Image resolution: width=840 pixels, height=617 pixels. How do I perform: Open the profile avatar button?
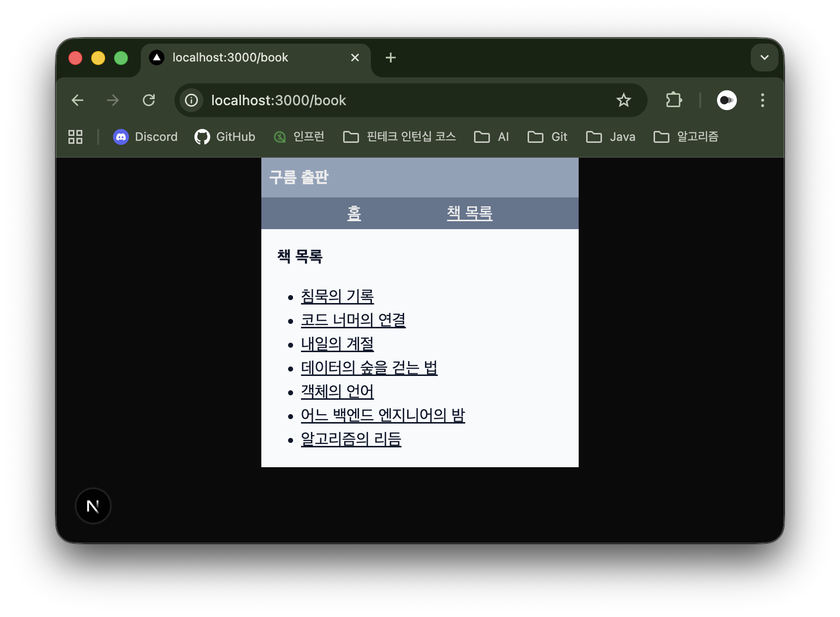point(726,100)
